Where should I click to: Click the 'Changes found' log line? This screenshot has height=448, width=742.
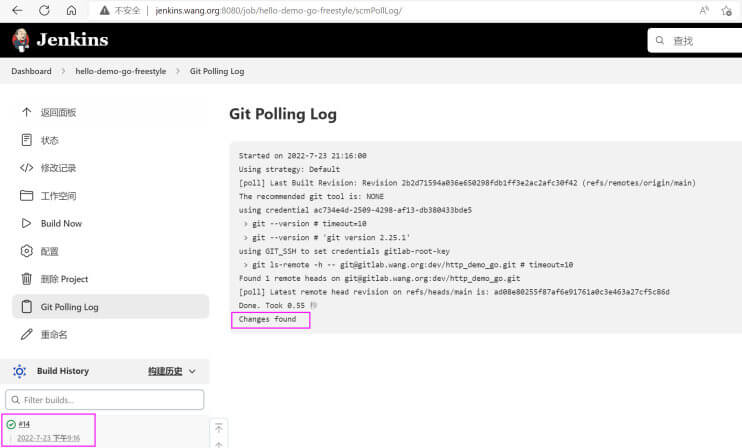coord(267,319)
